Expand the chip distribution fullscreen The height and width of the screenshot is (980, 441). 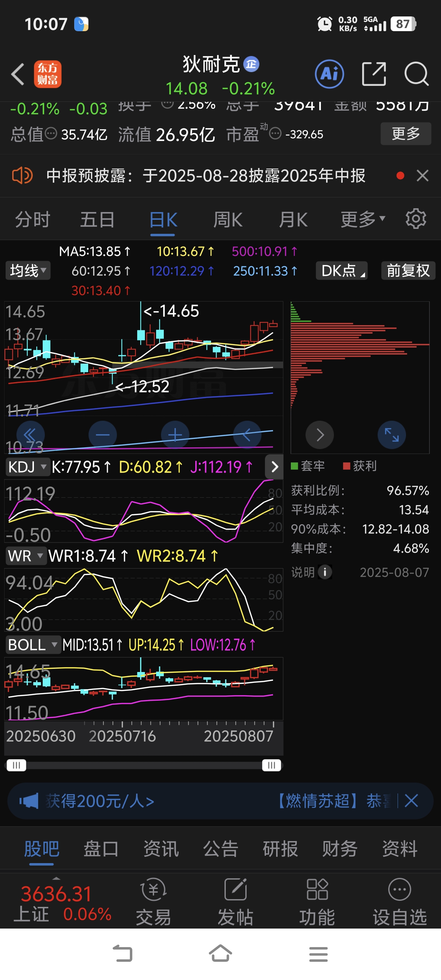coord(392,435)
